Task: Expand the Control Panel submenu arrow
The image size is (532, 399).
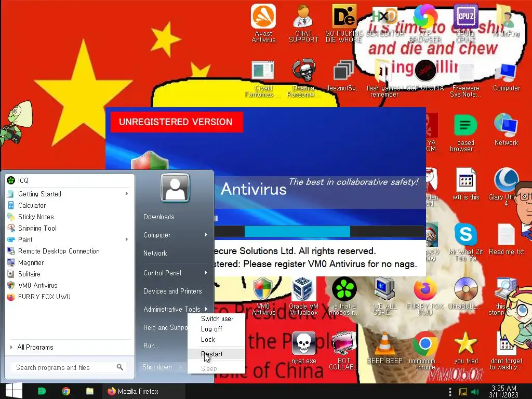Action: click(x=206, y=273)
